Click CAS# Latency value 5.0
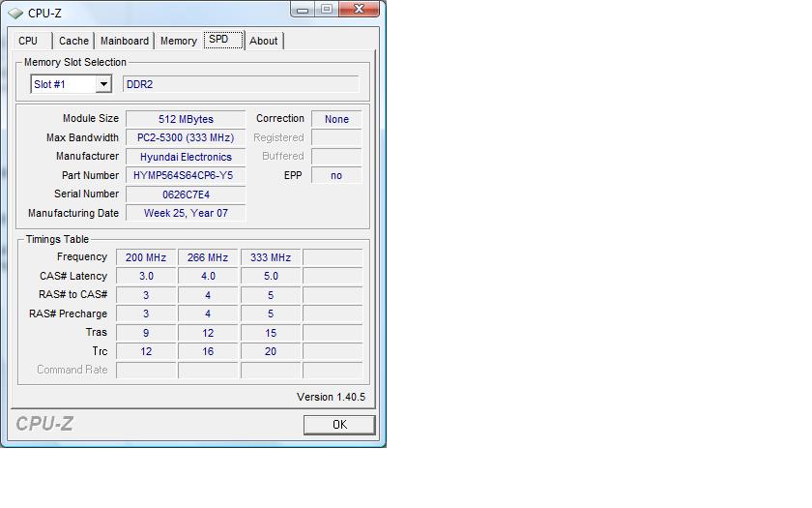Image resolution: width=812 pixels, height=508 pixels. coord(271,276)
